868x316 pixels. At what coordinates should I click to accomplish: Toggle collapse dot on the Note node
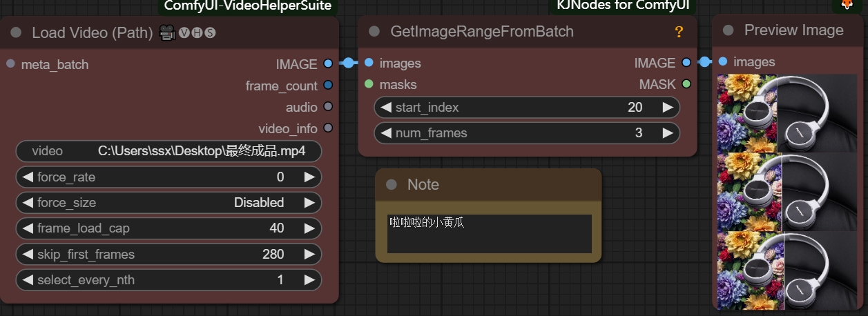pos(392,185)
